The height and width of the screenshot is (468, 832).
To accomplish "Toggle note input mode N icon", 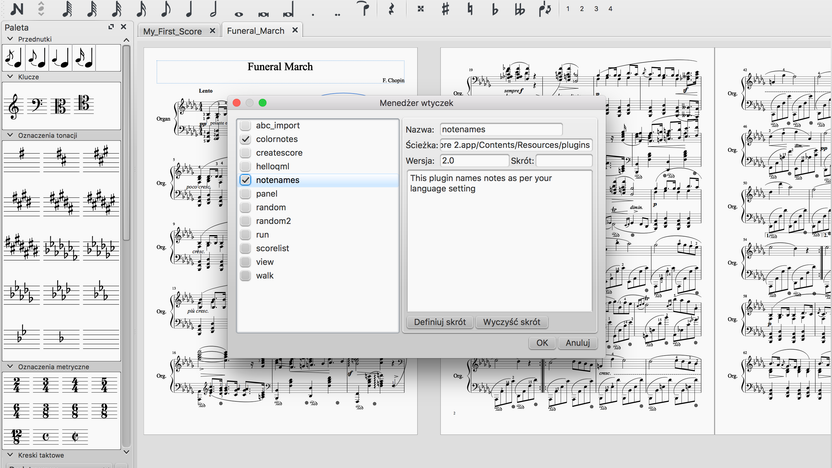I will (16, 9).
